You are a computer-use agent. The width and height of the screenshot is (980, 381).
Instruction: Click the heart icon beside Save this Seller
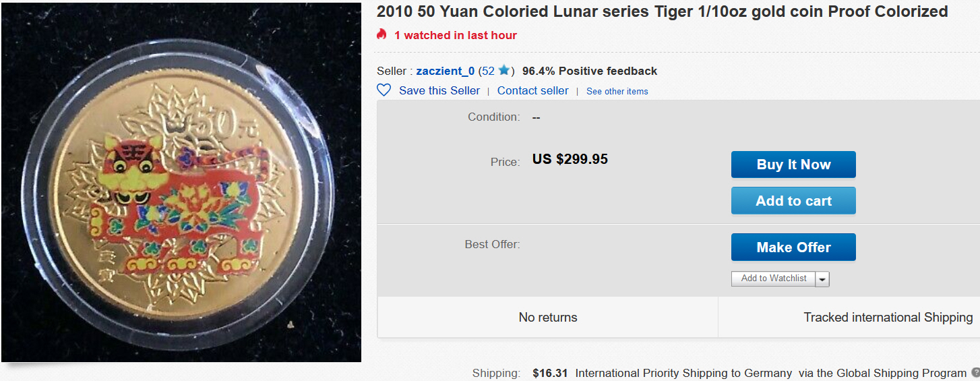tap(384, 90)
